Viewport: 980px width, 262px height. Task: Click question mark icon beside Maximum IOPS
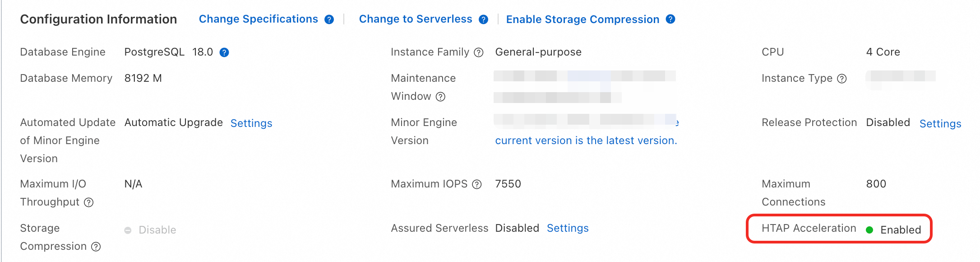(477, 184)
